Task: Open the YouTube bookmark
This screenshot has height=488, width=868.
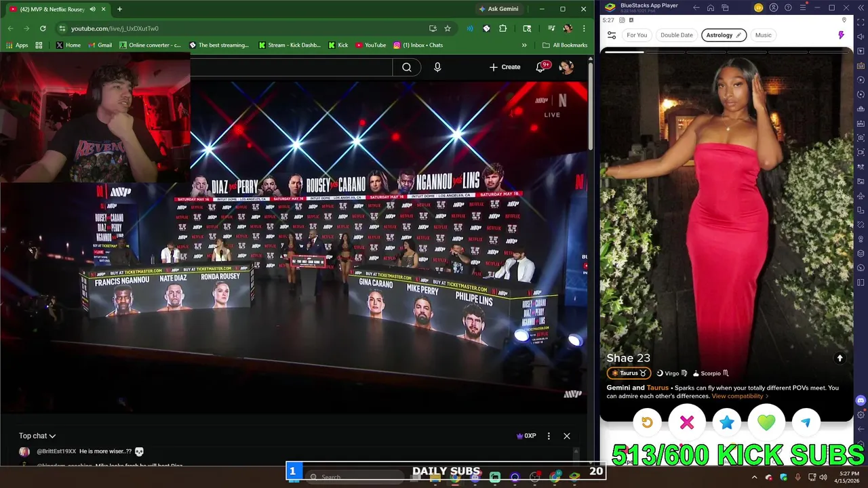Action: tap(370, 45)
